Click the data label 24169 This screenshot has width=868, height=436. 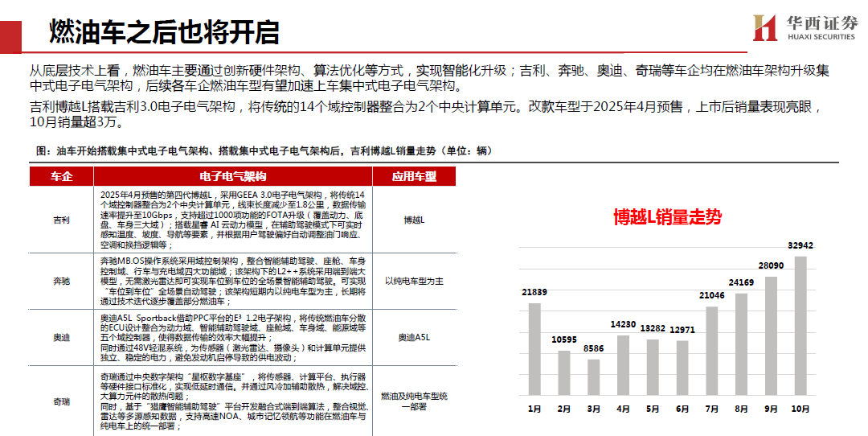click(x=741, y=282)
